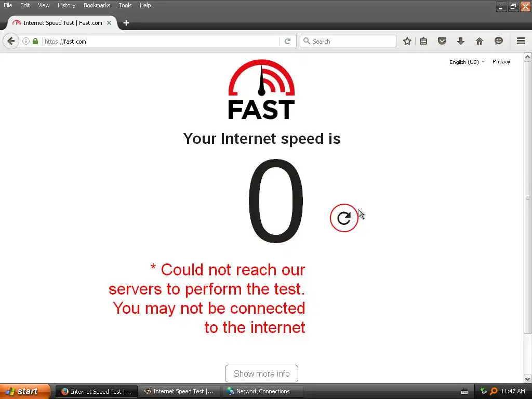Switch to Network Connections taskbar item
This screenshot has height=399, width=532.
262,392
